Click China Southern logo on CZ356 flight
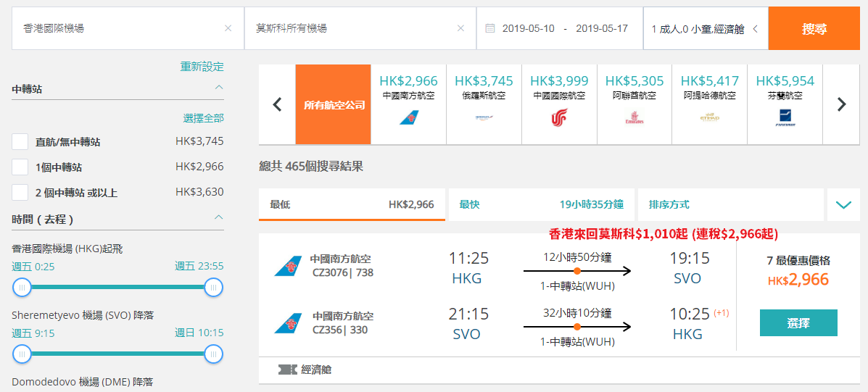The height and width of the screenshot is (392, 868). point(288,323)
